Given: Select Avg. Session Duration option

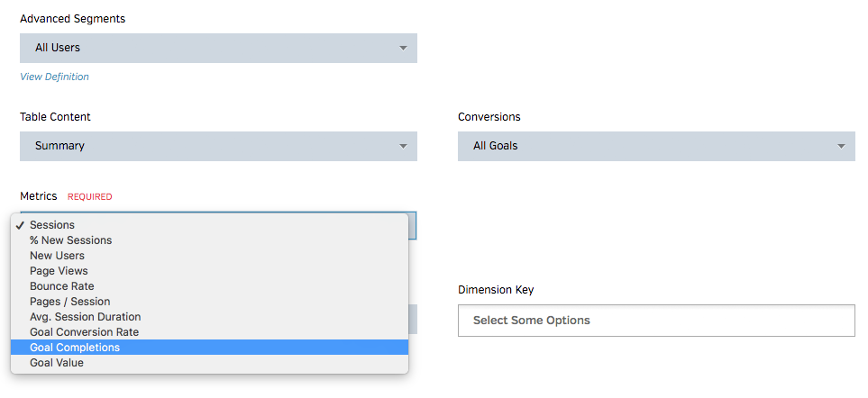Looking at the screenshot, I should [x=85, y=317].
